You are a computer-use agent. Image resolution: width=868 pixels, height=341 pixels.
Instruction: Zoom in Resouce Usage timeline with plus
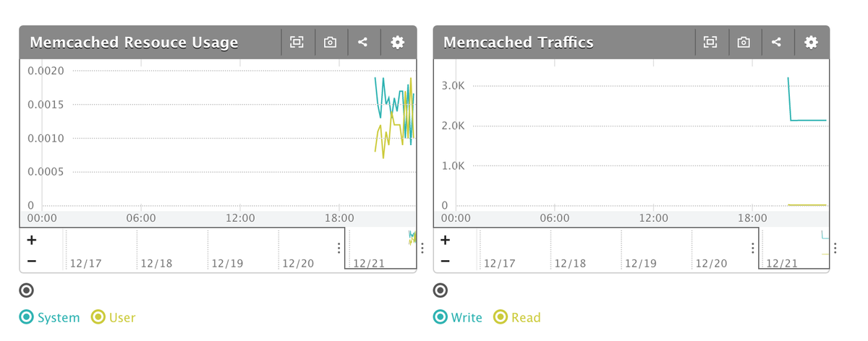coord(31,241)
